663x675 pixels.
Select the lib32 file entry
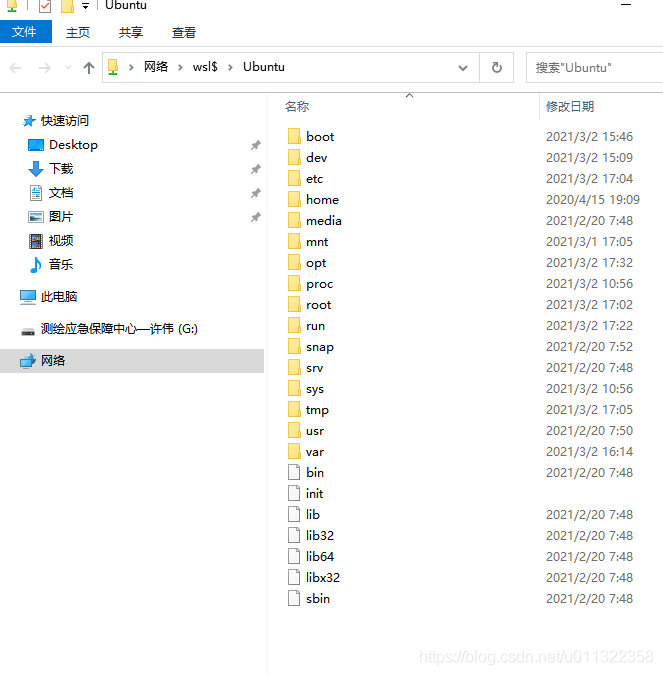(311, 536)
